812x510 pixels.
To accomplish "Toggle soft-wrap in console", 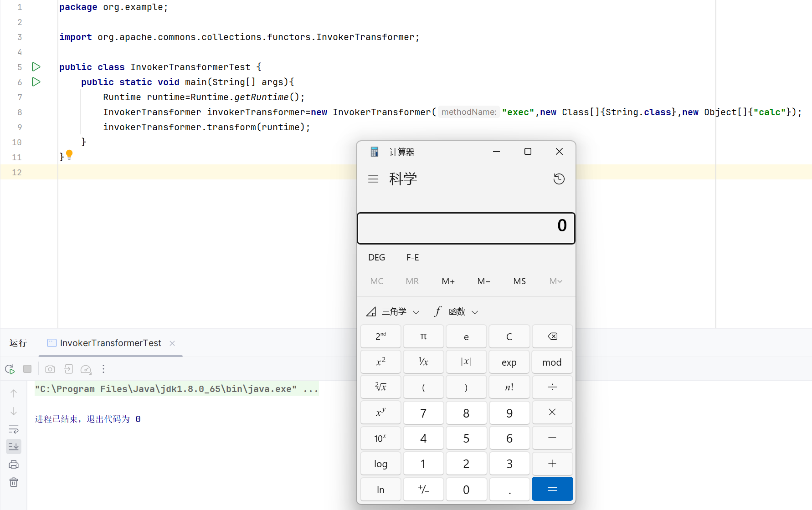I will click(x=14, y=429).
